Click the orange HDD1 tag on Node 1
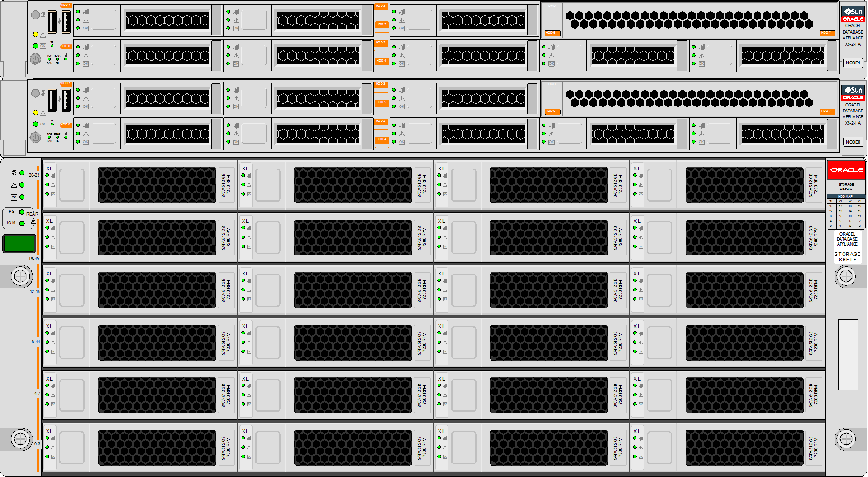 [66, 5]
